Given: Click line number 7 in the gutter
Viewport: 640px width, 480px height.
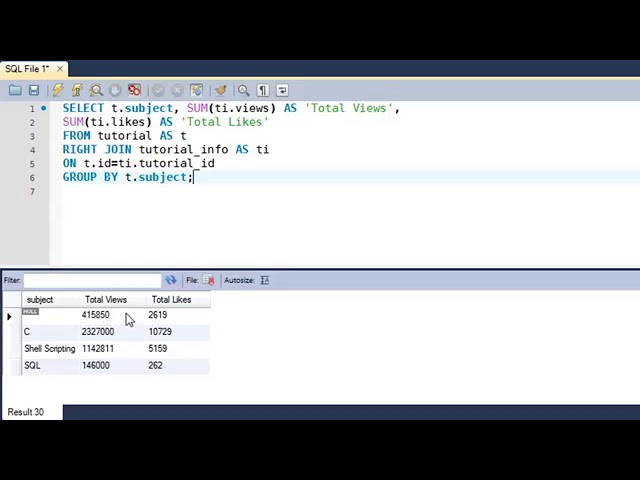Looking at the screenshot, I should coord(32,191).
